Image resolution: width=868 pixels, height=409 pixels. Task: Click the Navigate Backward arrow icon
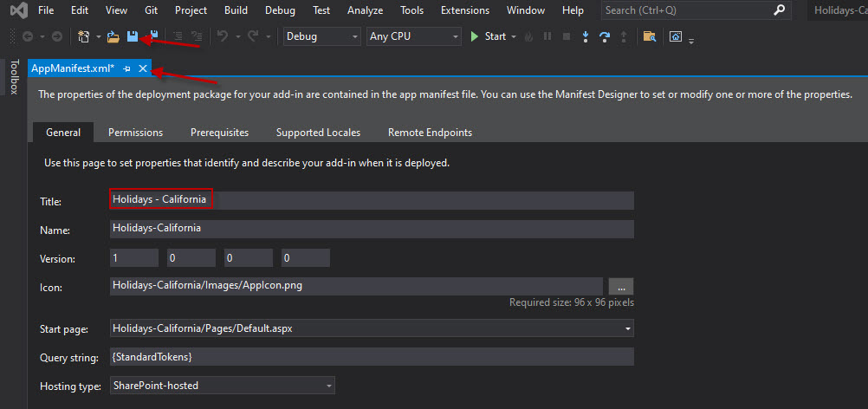(27, 36)
